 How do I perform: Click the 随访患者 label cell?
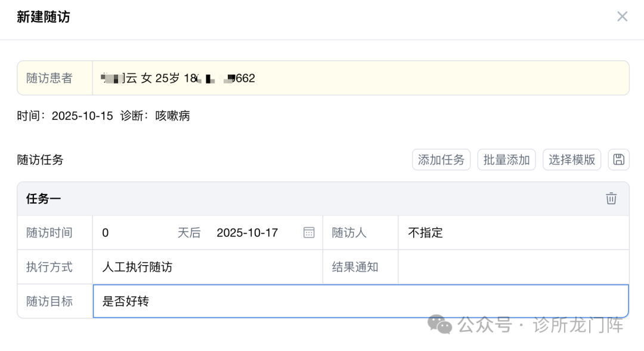tap(49, 78)
